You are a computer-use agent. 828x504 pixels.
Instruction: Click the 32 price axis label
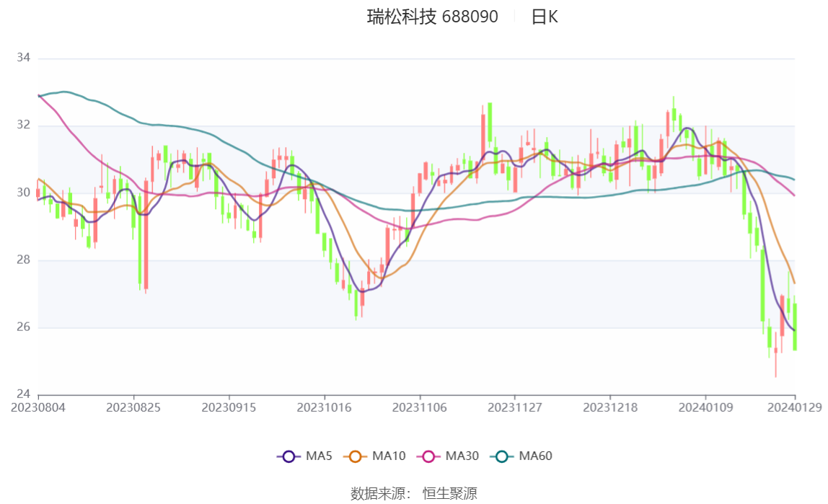23,125
